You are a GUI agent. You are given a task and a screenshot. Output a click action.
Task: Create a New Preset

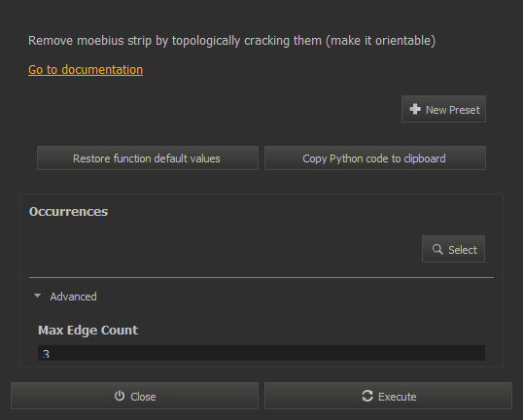[x=443, y=109]
